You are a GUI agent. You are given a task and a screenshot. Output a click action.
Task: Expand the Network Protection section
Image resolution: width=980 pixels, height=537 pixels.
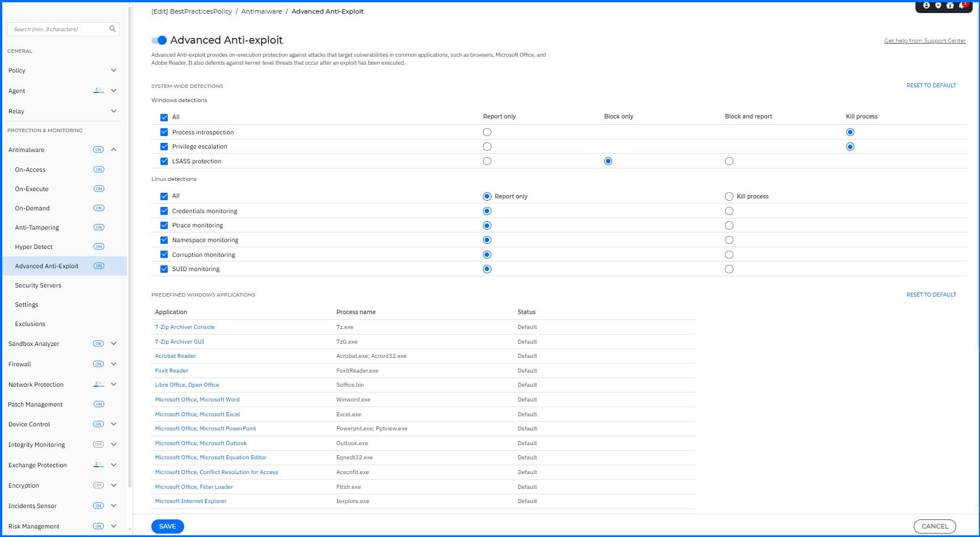tap(113, 384)
